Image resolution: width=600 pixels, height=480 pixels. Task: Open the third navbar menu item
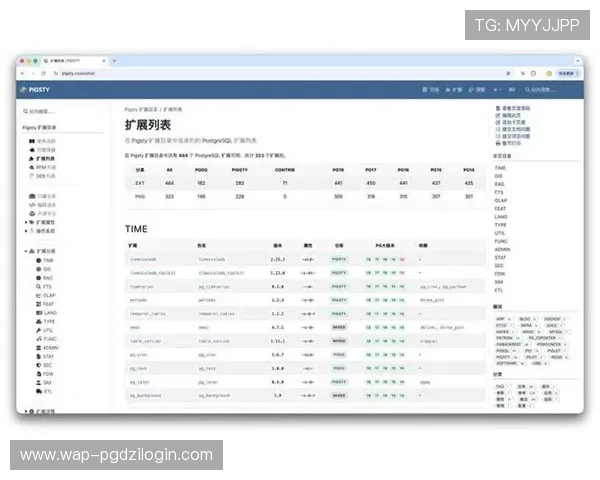(x=477, y=90)
